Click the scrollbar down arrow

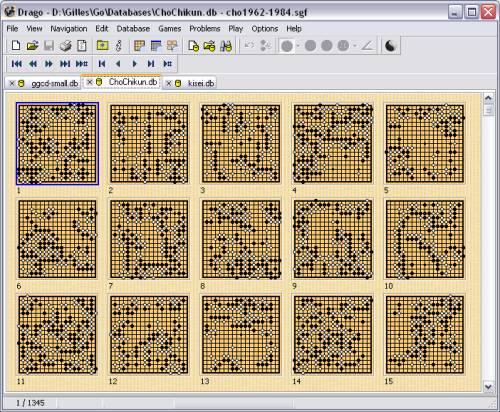pos(488,387)
